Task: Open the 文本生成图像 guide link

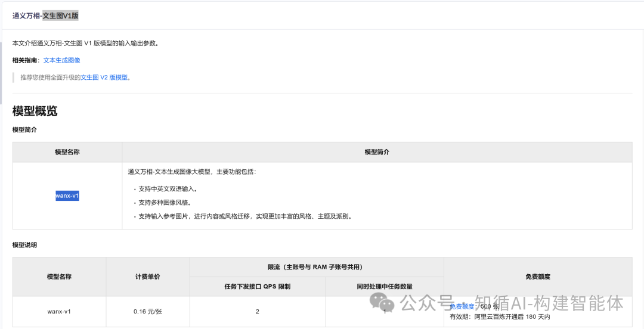Action: click(x=61, y=60)
